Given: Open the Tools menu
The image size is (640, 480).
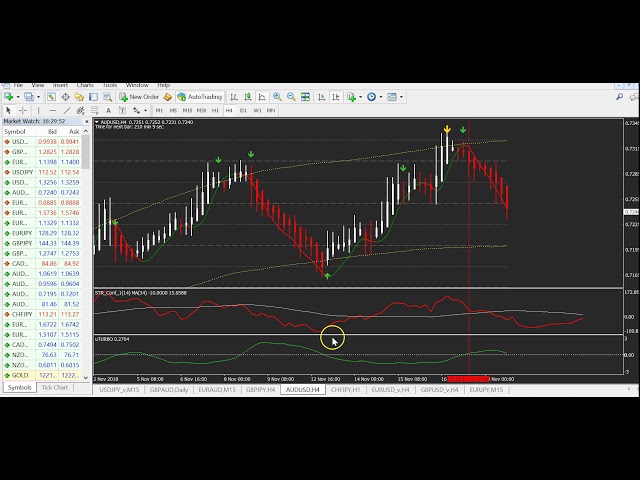Looking at the screenshot, I should click(x=110, y=86).
